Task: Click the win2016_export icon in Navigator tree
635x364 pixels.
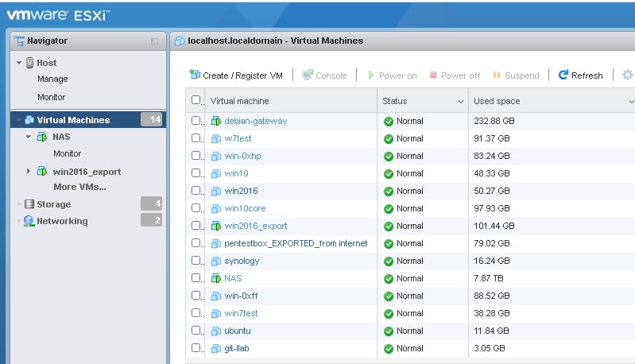Action: [42, 171]
